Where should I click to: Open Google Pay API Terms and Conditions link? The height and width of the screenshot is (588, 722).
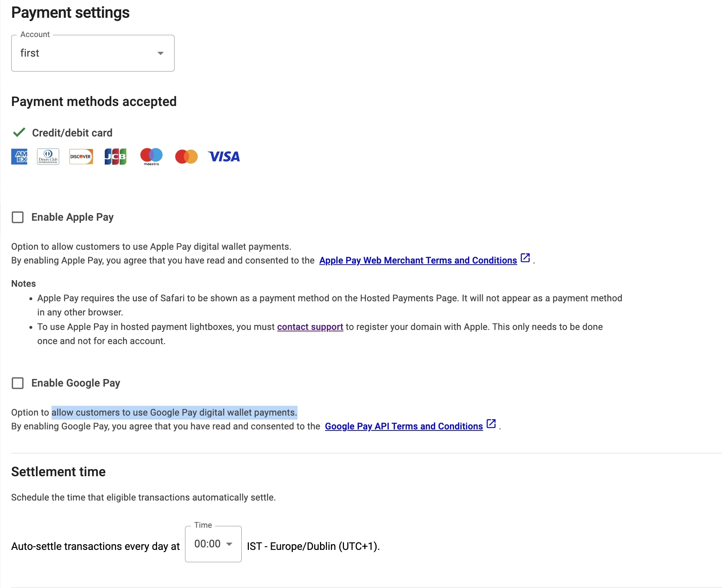click(x=403, y=426)
